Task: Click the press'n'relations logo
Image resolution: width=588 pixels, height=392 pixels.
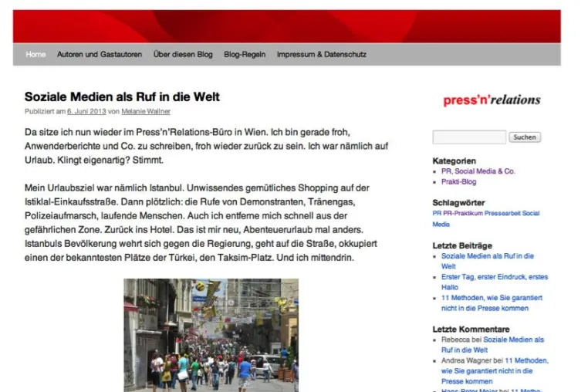Action: point(492,100)
